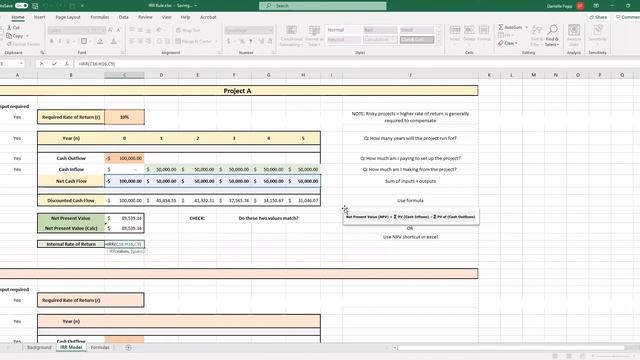Click Percent Style icon
The width and height of the screenshot is (640, 360).
[x=242, y=41]
